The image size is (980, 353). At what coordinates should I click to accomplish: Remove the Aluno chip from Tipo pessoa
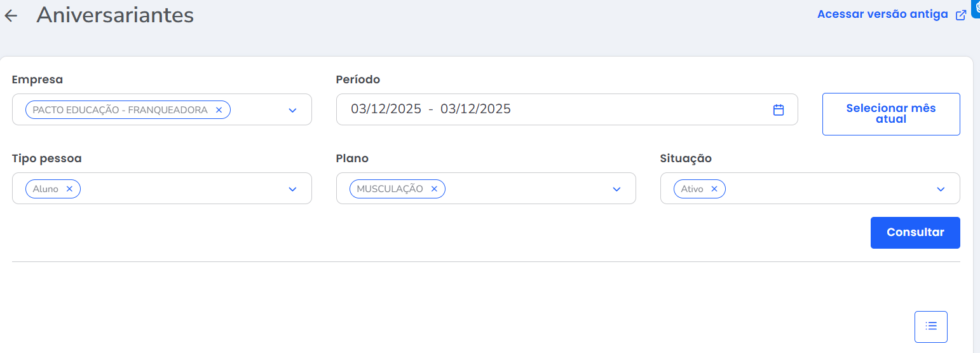click(x=70, y=189)
